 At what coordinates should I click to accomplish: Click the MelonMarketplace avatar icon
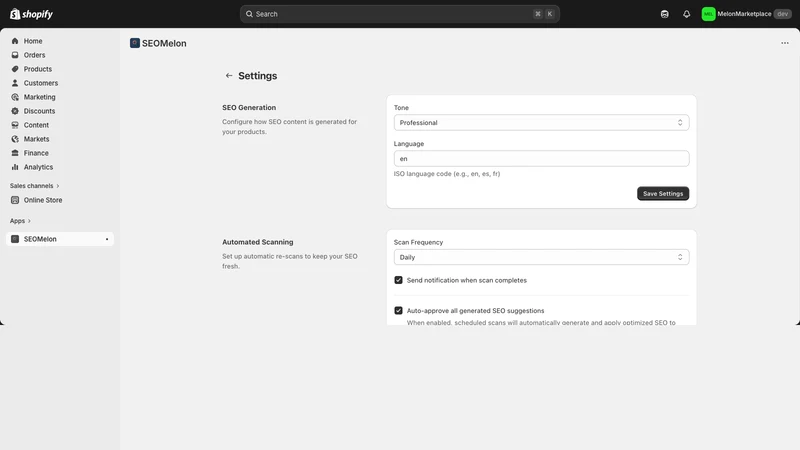pos(708,14)
